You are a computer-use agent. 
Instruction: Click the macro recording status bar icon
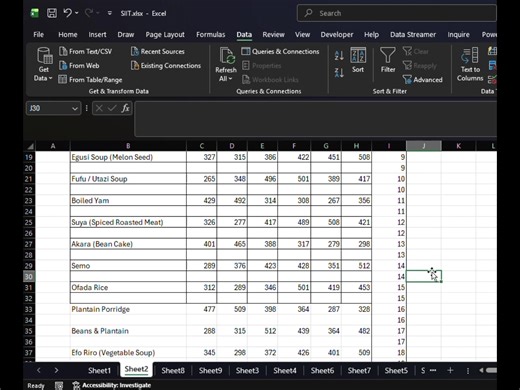(59, 385)
